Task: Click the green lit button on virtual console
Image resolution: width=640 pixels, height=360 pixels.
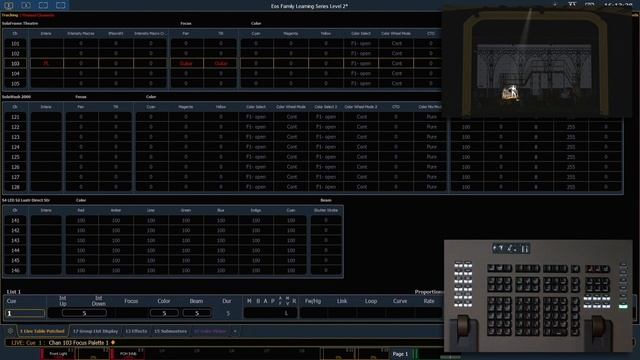Action: click(x=623, y=306)
